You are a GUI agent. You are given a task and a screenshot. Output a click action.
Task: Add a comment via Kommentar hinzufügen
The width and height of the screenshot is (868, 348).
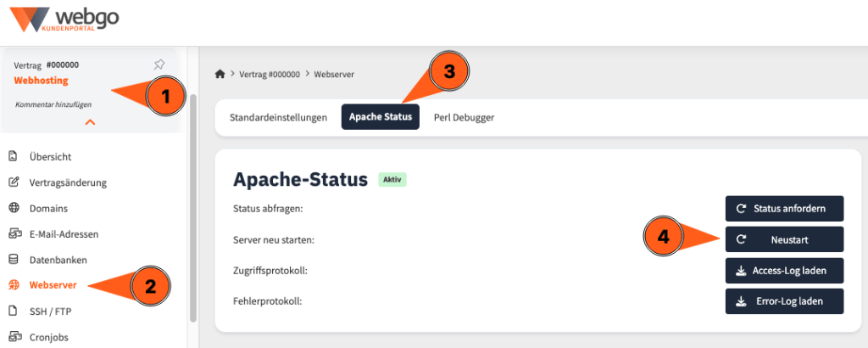pyautogui.click(x=53, y=104)
